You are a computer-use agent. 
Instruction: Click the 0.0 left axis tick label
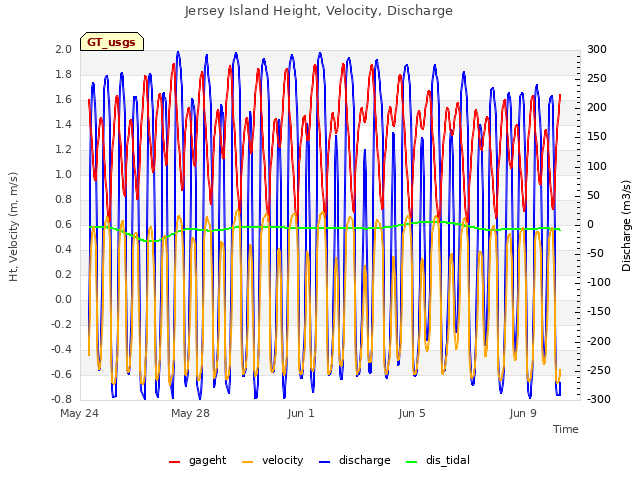click(x=63, y=299)
